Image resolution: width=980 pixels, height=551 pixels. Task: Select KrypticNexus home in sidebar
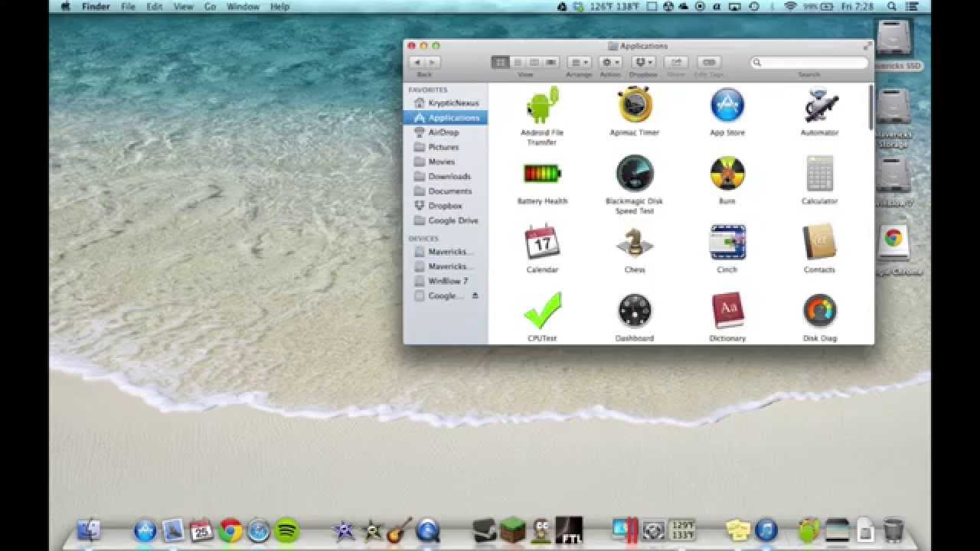(446, 103)
